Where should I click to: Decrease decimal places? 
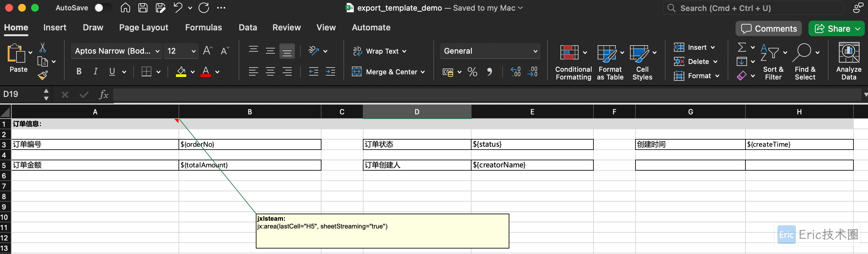point(533,72)
